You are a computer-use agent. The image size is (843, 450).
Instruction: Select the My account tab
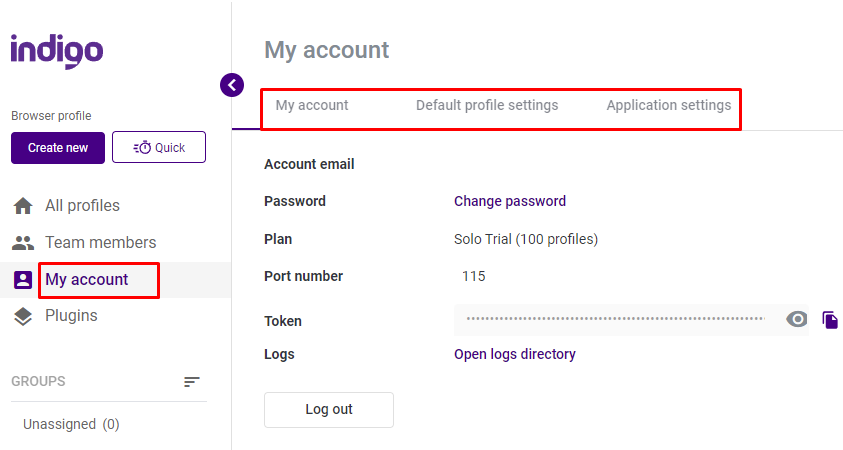(x=312, y=105)
